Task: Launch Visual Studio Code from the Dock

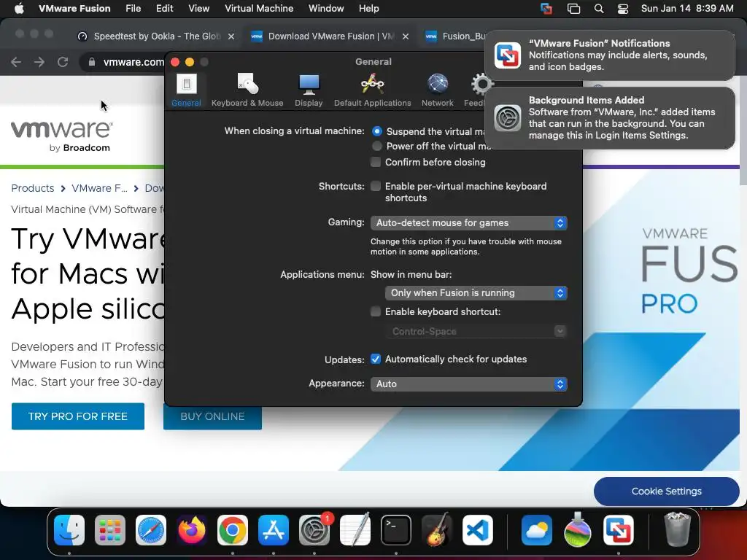Action: [x=478, y=530]
